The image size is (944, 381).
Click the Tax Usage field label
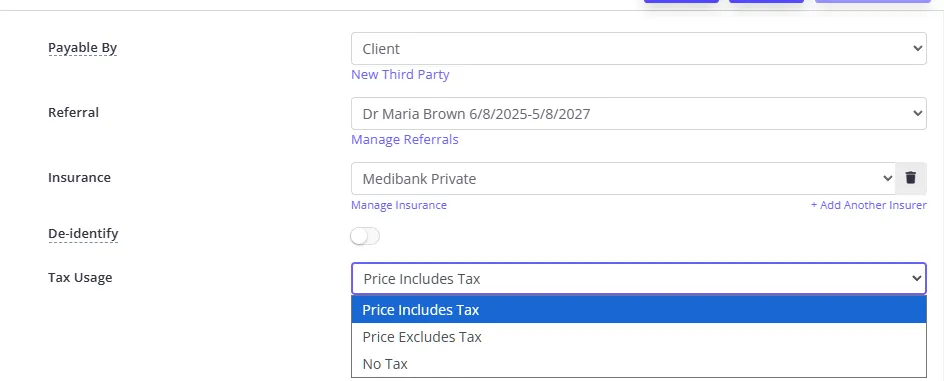(x=80, y=277)
